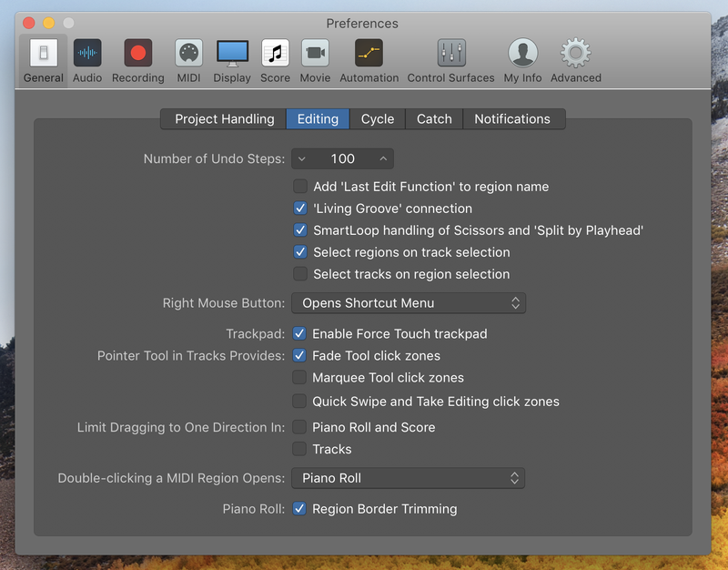Viewport: 728px width, 570px height.
Task: Toggle Region Border Trimming checkbox
Action: 299,509
